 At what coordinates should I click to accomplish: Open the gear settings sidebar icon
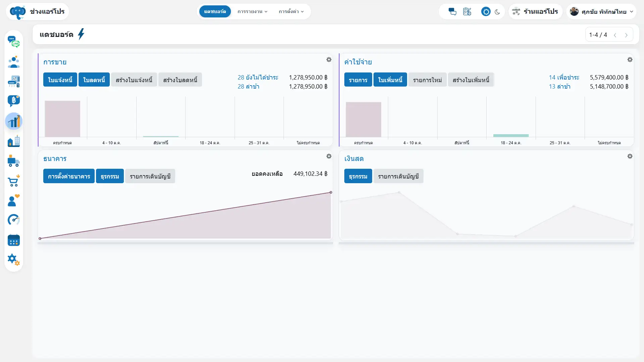point(14,259)
